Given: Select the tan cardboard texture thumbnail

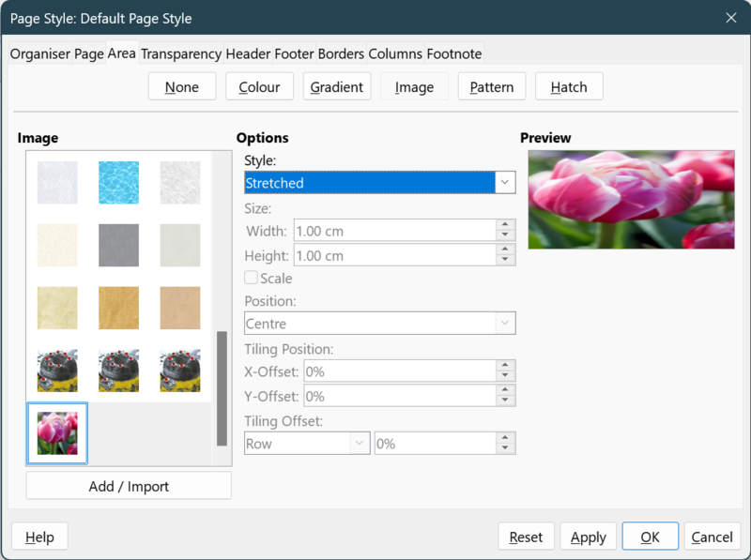Looking at the screenshot, I should tap(180, 308).
